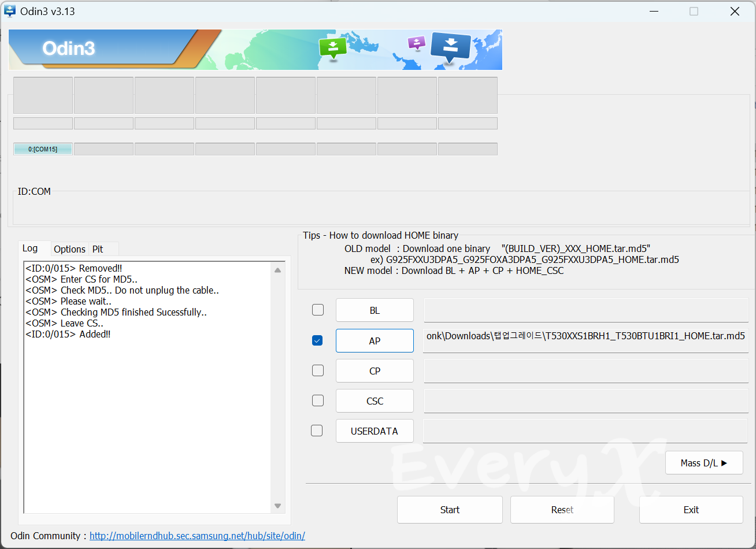Image resolution: width=756 pixels, height=549 pixels.
Task: Click the USERDATA file button
Action: coord(375,431)
